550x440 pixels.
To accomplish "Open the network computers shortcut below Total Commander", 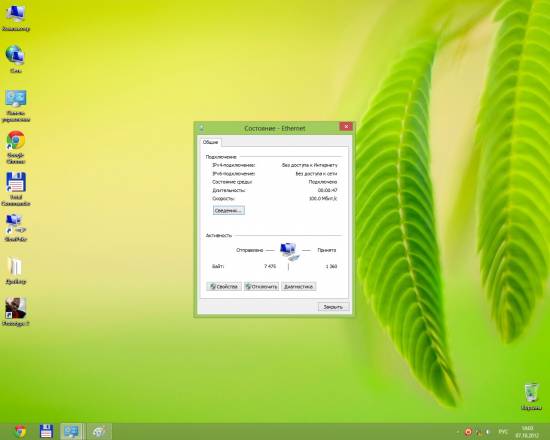I will [15, 228].
